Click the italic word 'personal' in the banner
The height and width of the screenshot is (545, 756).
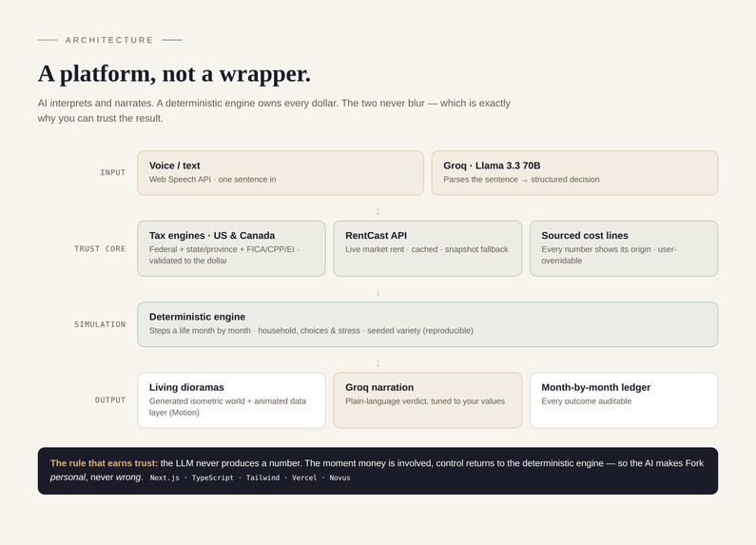68,477
